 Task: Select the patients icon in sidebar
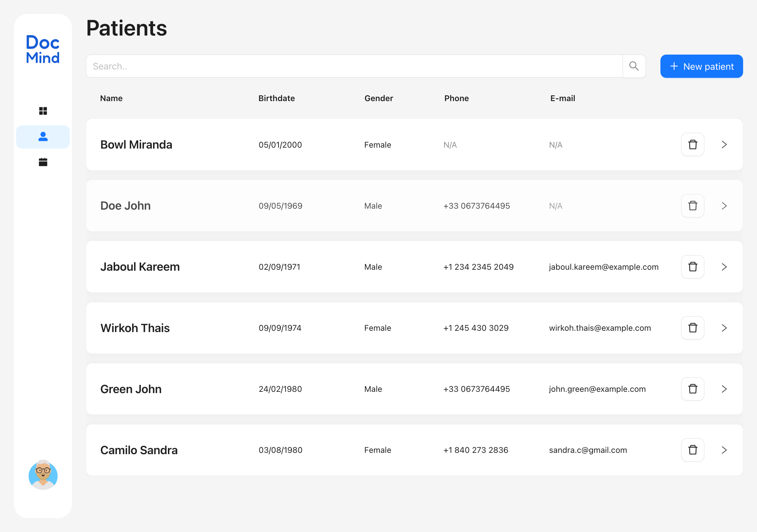tap(43, 137)
